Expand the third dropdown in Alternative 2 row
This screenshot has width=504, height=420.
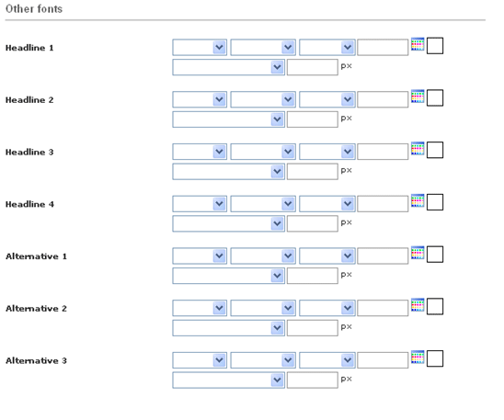coord(327,308)
